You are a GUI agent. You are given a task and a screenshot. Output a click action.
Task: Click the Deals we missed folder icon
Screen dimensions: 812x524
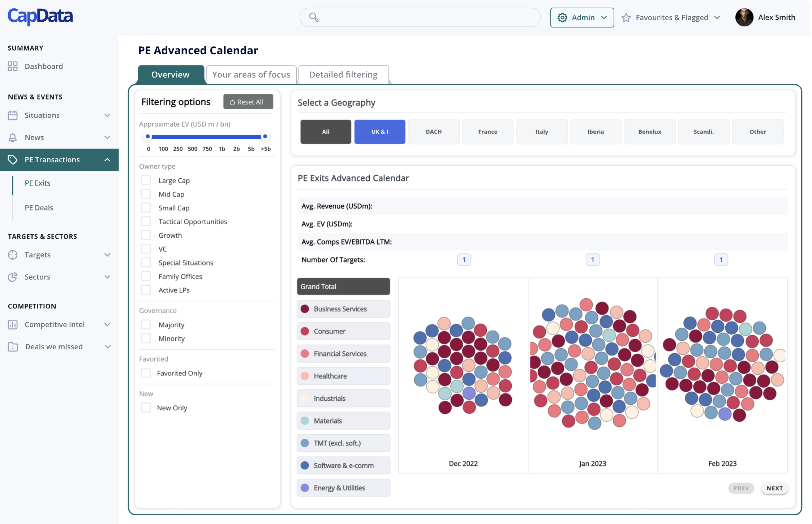click(x=13, y=347)
